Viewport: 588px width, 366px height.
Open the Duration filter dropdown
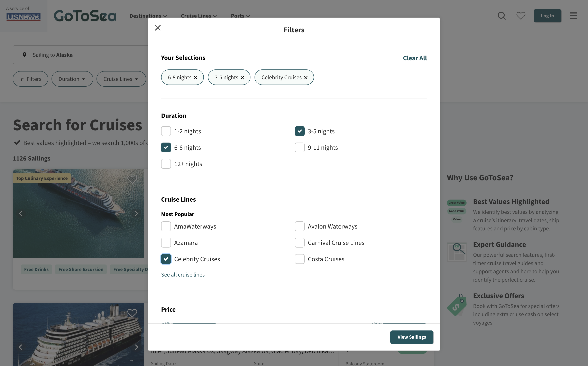72,79
